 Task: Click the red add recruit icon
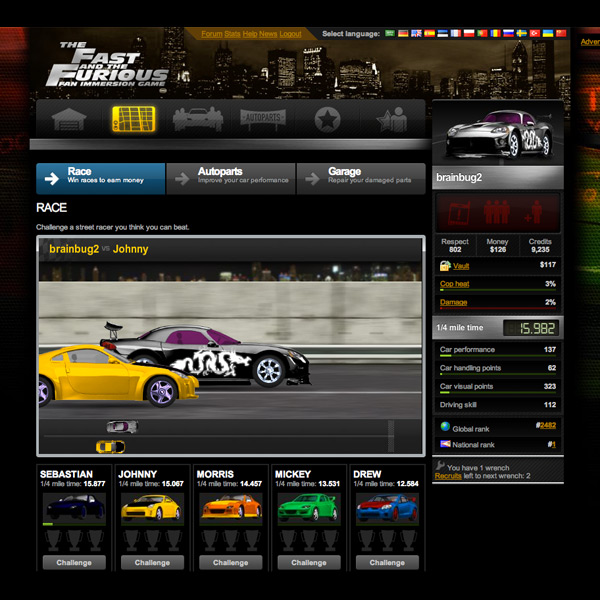click(534, 212)
